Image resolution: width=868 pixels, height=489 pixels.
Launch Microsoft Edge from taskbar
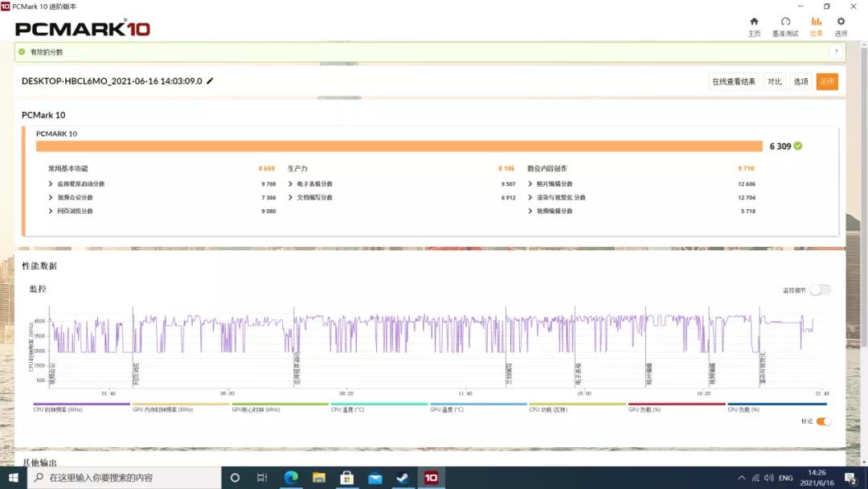[291, 478]
